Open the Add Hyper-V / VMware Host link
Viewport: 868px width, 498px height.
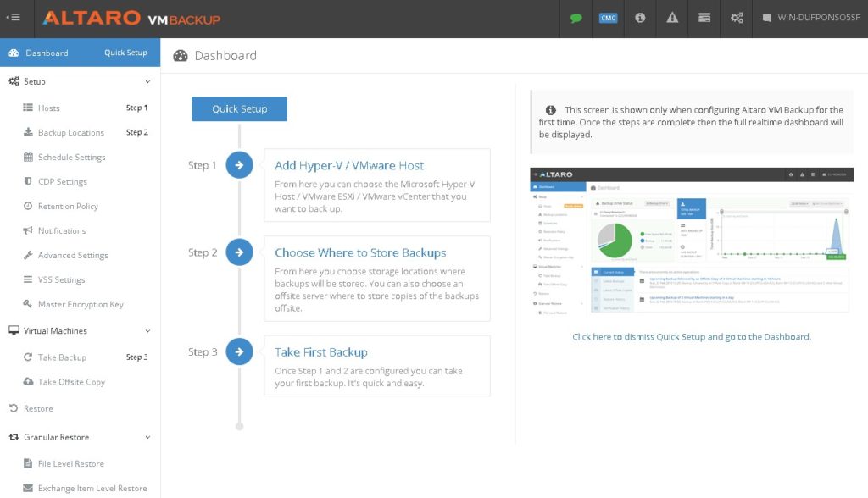click(x=349, y=165)
